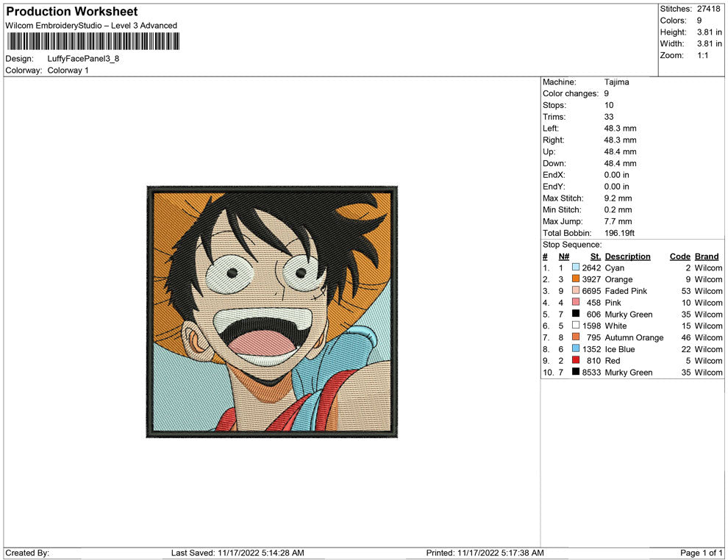Image resolution: width=728 pixels, height=560 pixels.
Task: Click the Wilcom brand in Red row
Action: coord(708,361)
